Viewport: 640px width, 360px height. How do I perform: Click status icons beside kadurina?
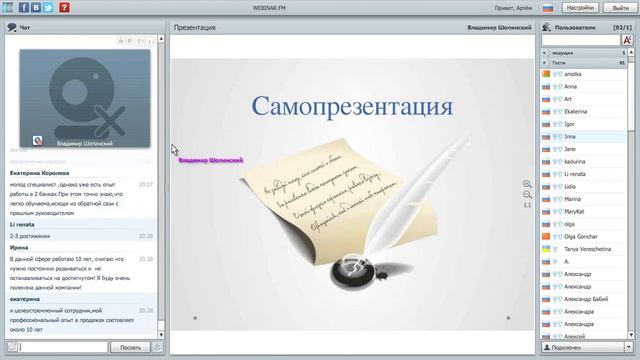click(558, 162)
